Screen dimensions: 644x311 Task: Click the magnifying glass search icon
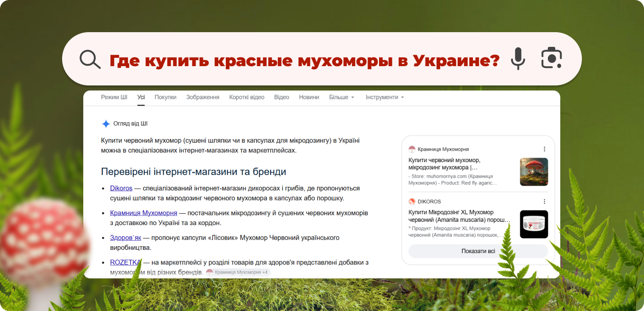pos(90,59)
